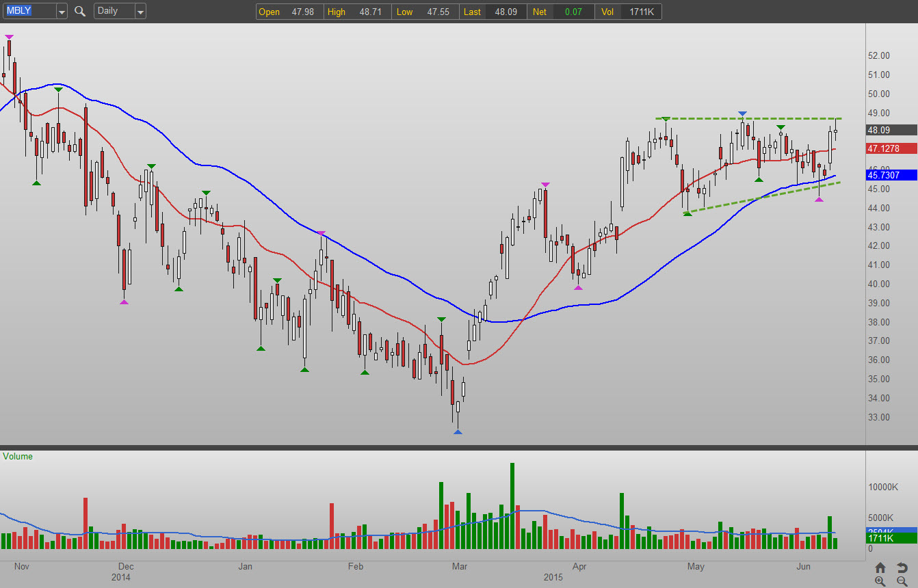Select the Vol value 1711K in quote bar
The height and width of the screenshot is (588, 918).
(641, 12)
